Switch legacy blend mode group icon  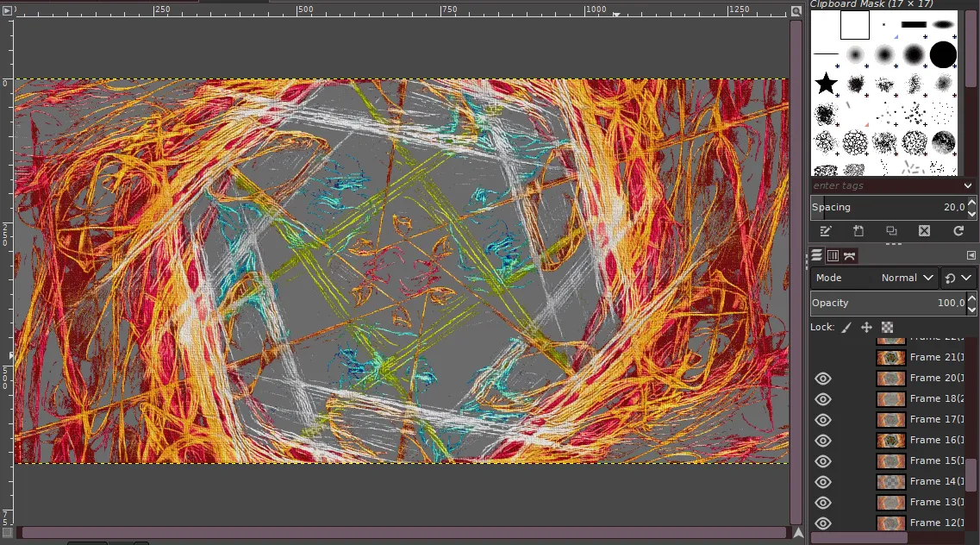[x=950, y=279]
